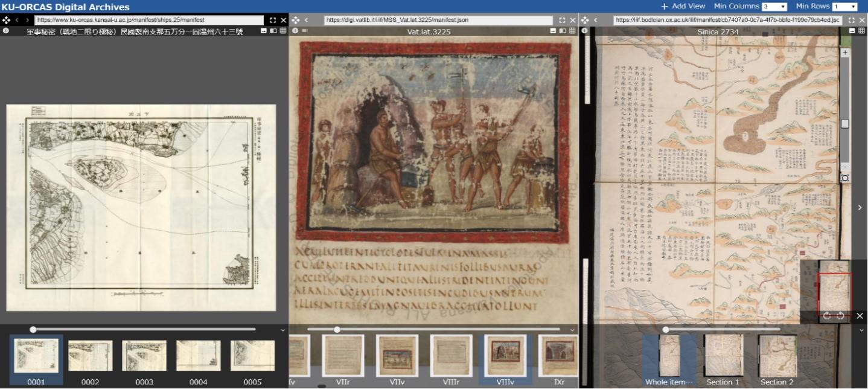Screen dimensions: 868x389
Task: Click the reset zoom icon below the minus button
Action: (x=845, y=178)
